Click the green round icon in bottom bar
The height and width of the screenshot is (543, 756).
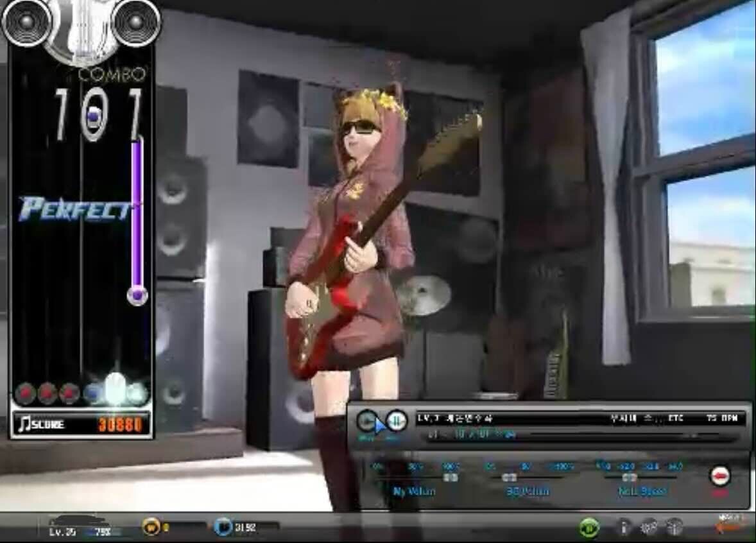(588, 528)
